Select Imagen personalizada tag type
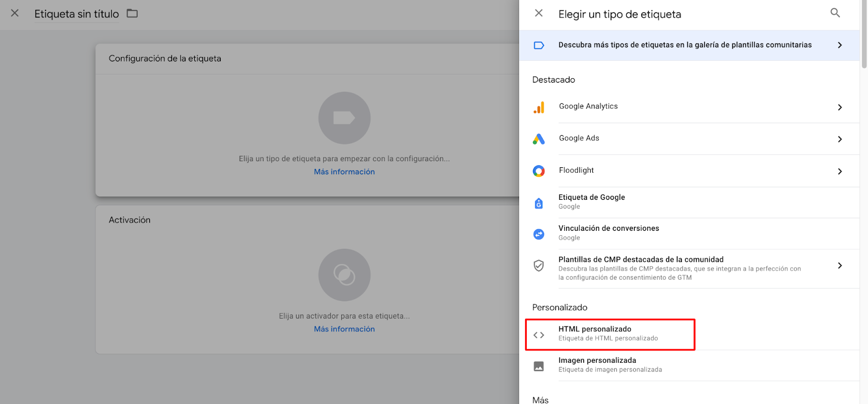Viewport: 868px width, 404px height. (689, 365)
